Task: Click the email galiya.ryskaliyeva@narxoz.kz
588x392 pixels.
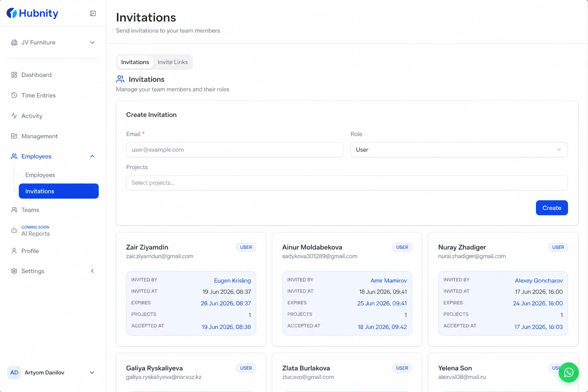Action: point(164,377)
